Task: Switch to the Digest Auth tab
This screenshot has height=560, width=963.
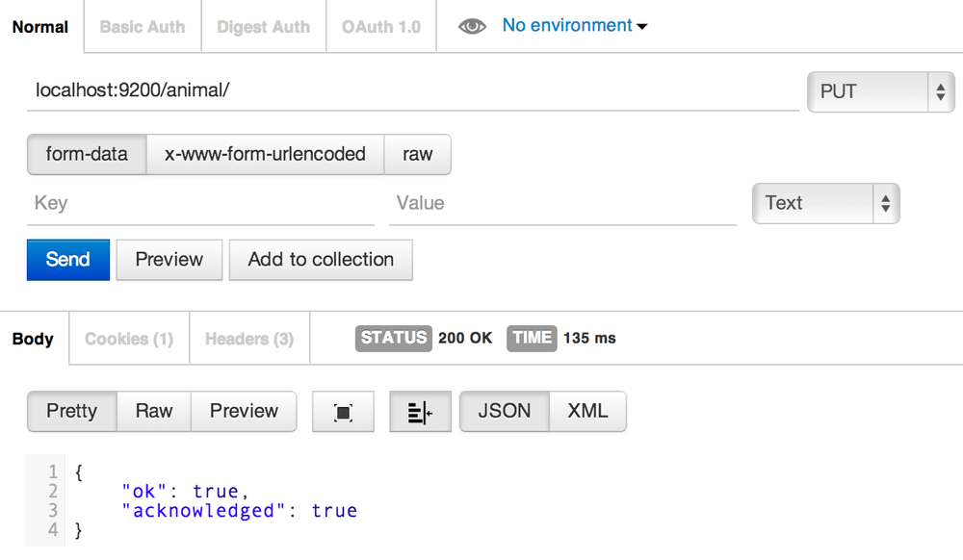Action: coord(263,26)
